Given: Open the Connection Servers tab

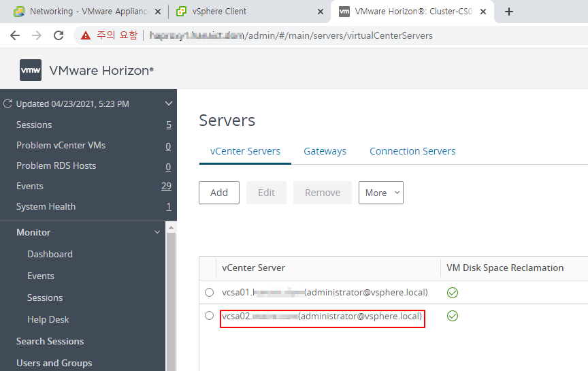Looking at the screenshot, I should 412,151.
